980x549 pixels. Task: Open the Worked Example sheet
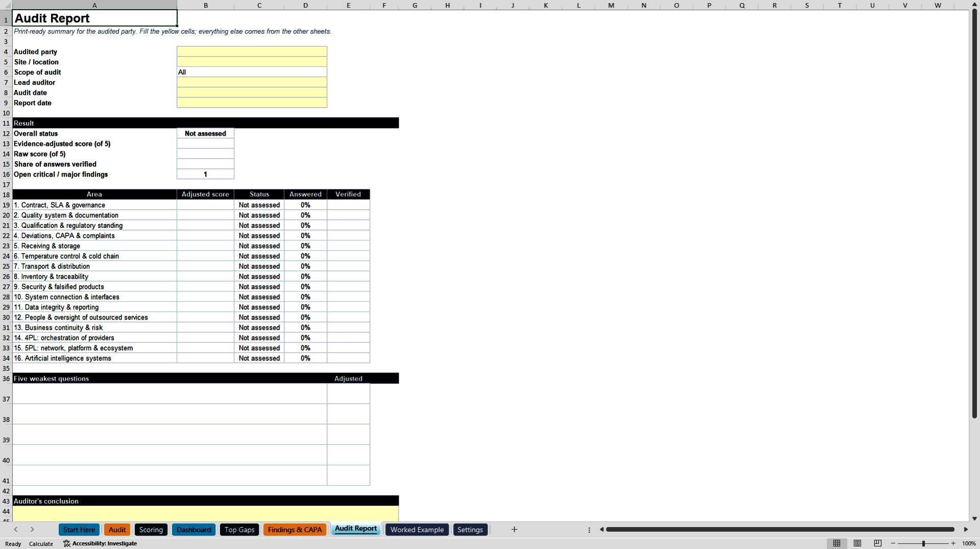point(417,530)
